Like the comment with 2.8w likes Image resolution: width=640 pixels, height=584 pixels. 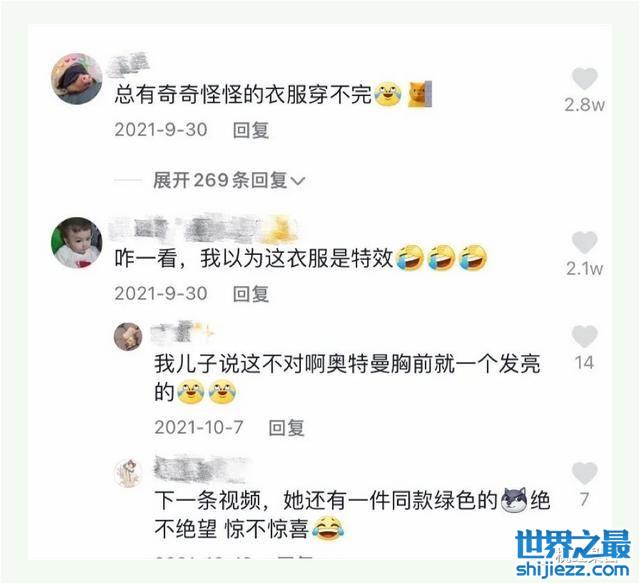[x=584, y=78]
